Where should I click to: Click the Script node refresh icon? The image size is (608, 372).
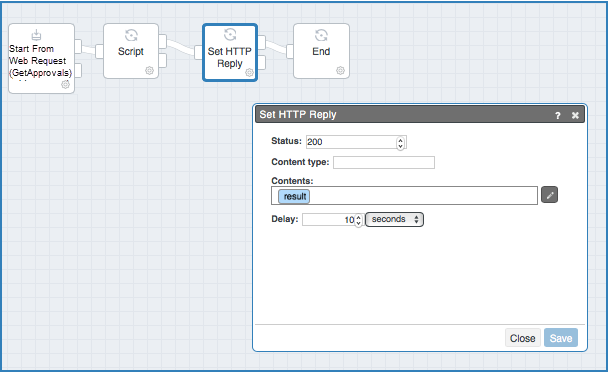coord(131,35)
